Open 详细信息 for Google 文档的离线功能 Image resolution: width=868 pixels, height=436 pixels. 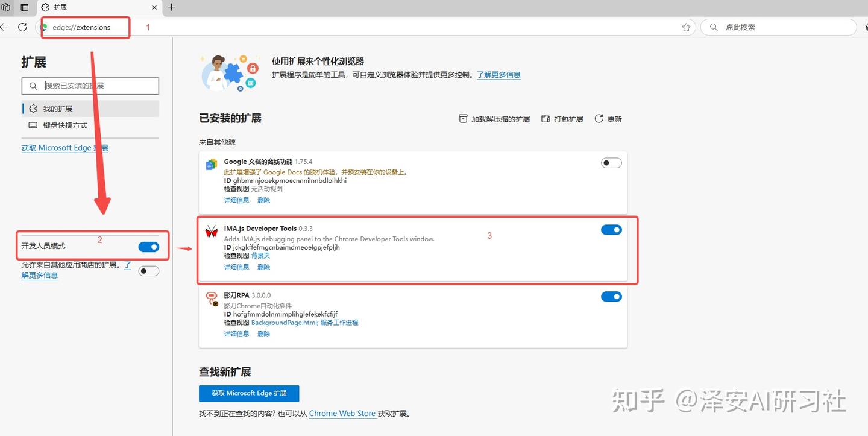pos(236,200)
